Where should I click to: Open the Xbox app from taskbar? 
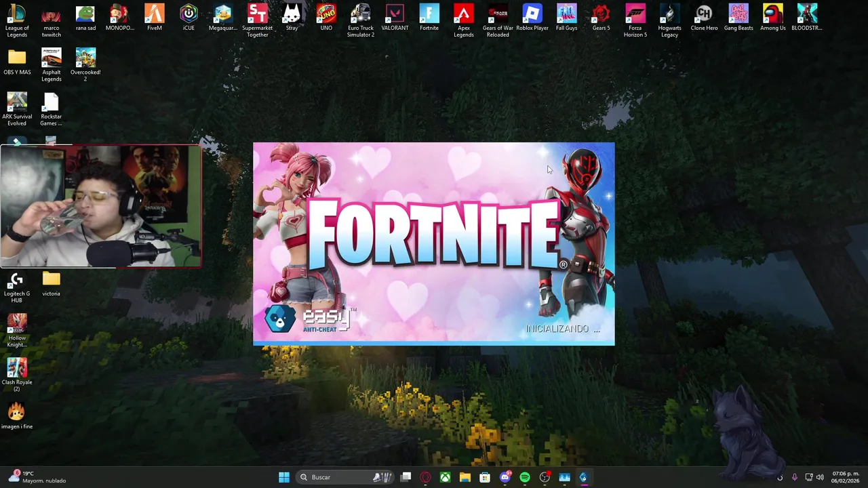tap(445, 477)
